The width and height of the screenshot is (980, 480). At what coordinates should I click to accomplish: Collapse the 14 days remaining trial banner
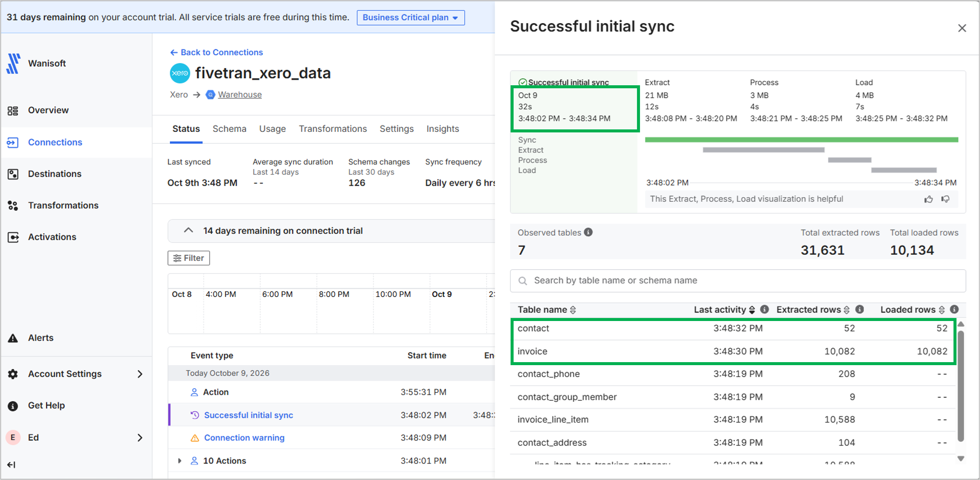[189, 231]
